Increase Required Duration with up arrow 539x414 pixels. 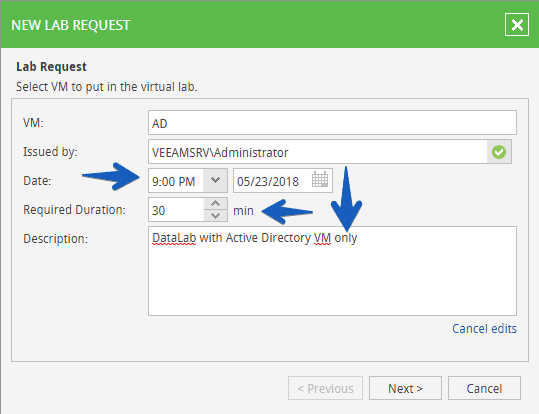(216, 204)
